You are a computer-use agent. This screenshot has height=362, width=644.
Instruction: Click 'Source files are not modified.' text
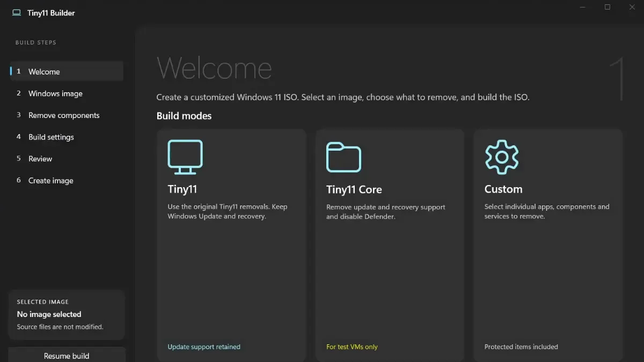coord(60,327)
